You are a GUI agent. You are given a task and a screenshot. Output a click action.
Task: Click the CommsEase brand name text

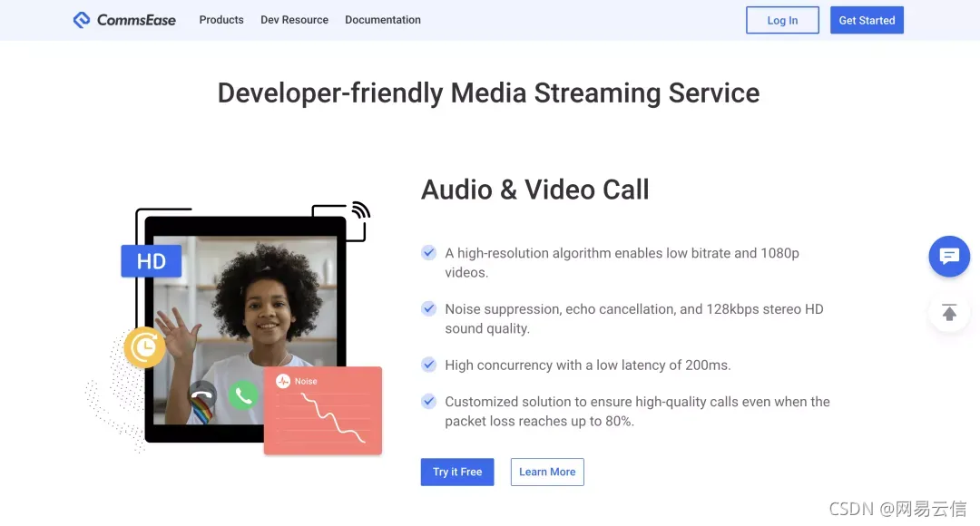tap(136, 20)
